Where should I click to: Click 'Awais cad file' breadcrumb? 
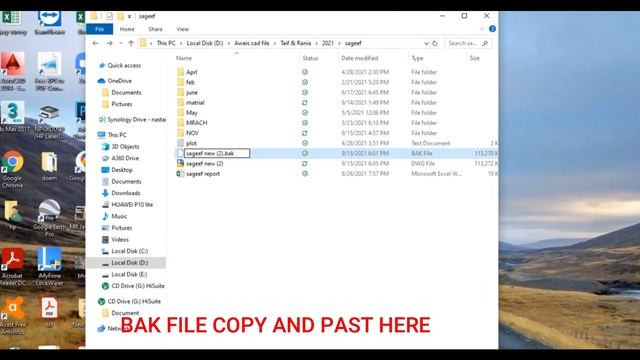click(x=252, y=43)
